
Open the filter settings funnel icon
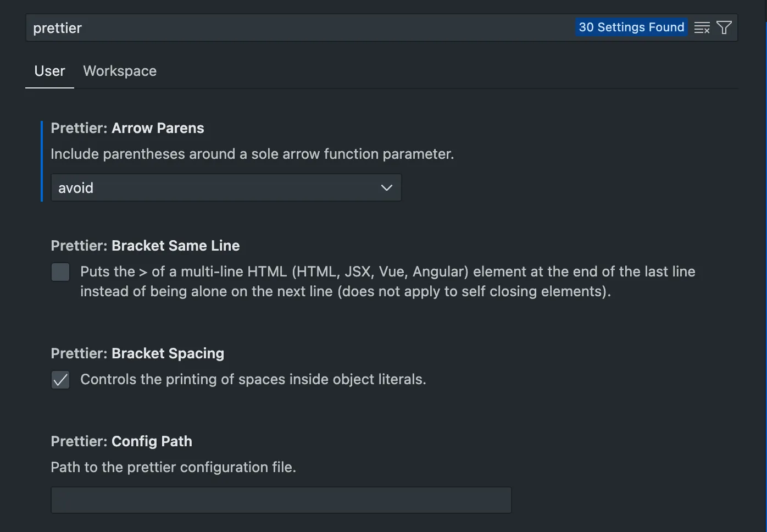point(724,27)
